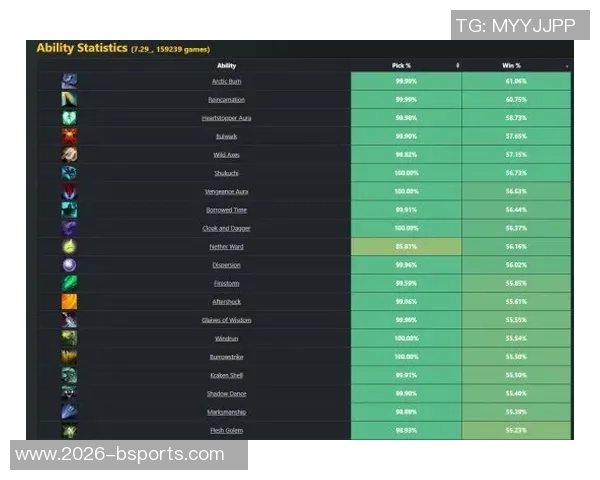
Task: Click the Marksmanship ability icon
Action: coord(69,412)
